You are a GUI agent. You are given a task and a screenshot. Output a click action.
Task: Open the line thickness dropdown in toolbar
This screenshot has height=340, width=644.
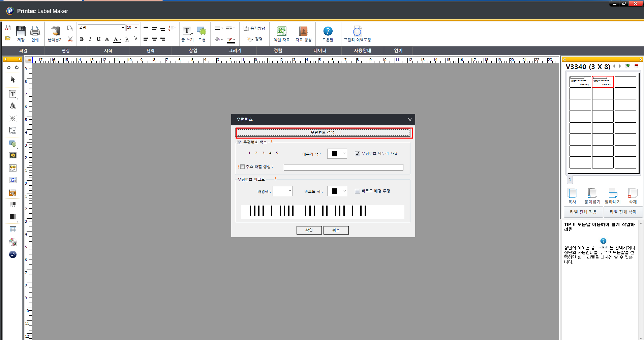(x=219, y=28)
